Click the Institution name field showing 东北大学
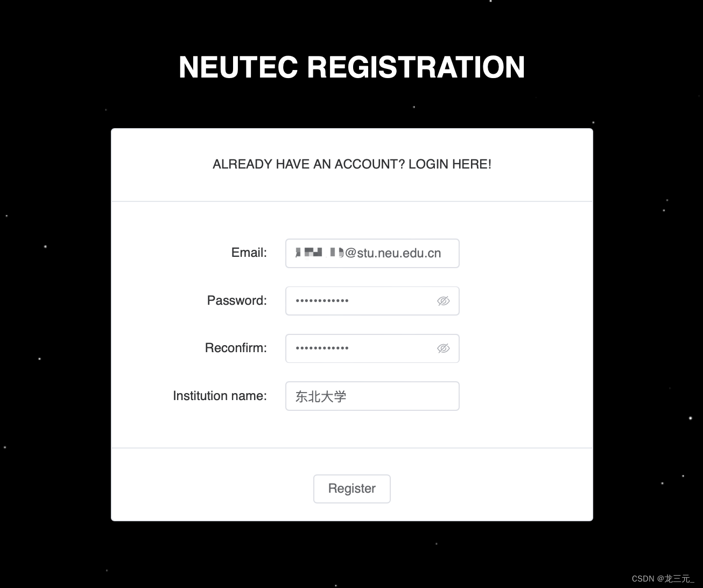This screenshot has height=588, width=703. pos(372,396)
